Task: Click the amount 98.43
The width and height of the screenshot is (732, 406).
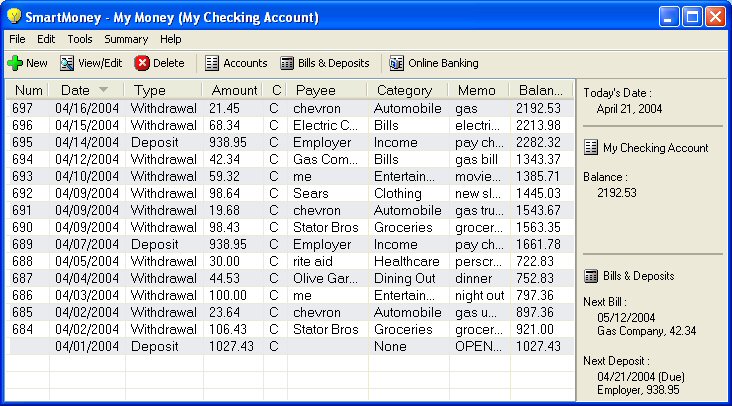Action: point(224,227)
